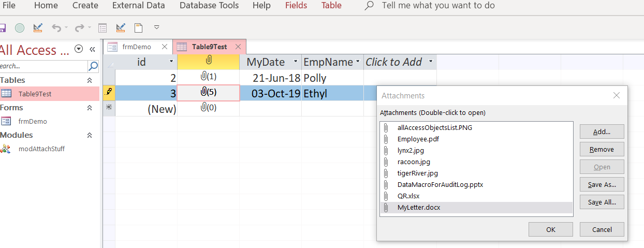This screenshot has height=248, width=644.
Task: Open the External Data ribbon tab
Action: pos(139,6)
